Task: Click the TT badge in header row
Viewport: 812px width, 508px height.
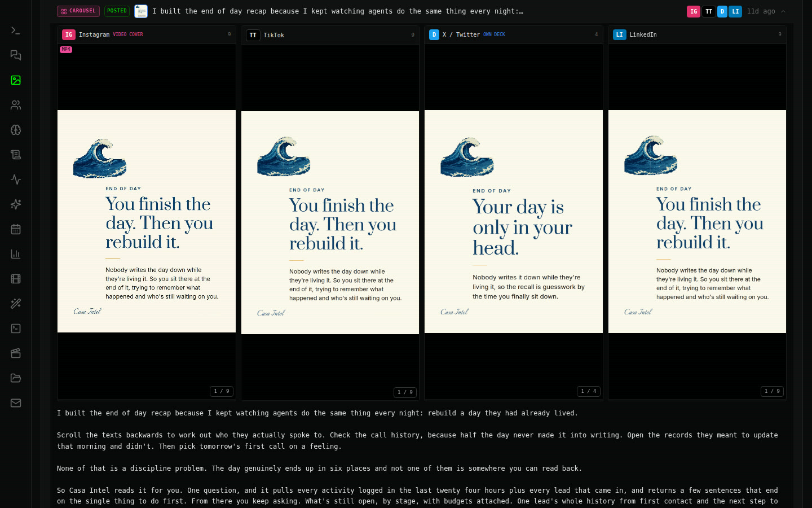Action: tap(709, 11)
